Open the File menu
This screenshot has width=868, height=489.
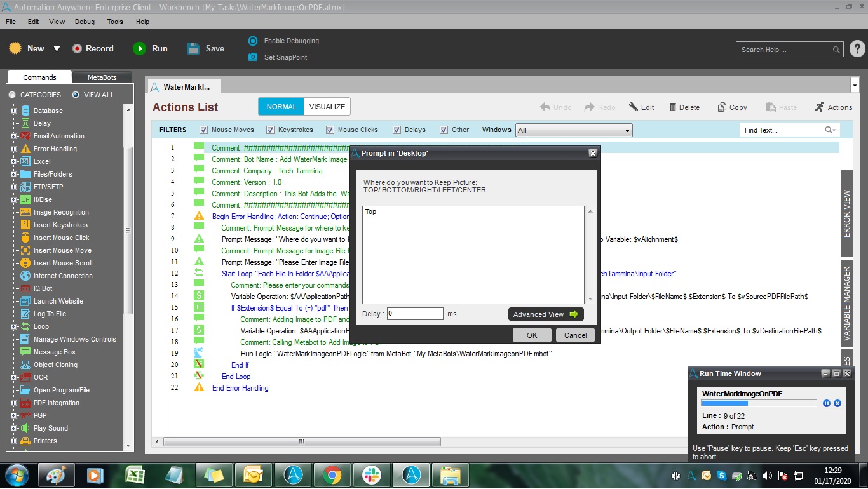[x=11, y=22]
